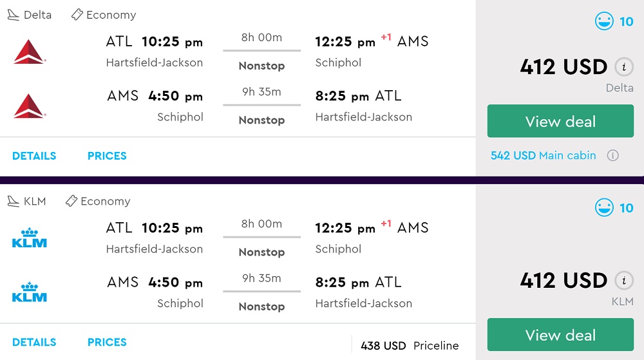Image resolution: width=644 pixels, height=360 pixels.
Task: Click the Economy ticket icon on Delta card
Action: coord(77,15)
